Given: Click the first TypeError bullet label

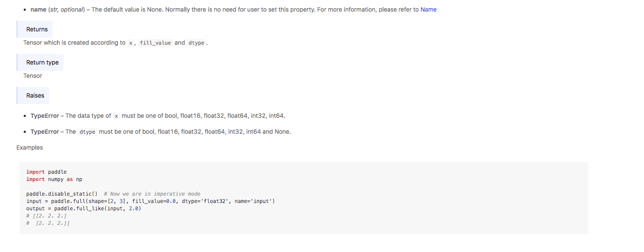Looking at the screenshot, I should 45,116.
